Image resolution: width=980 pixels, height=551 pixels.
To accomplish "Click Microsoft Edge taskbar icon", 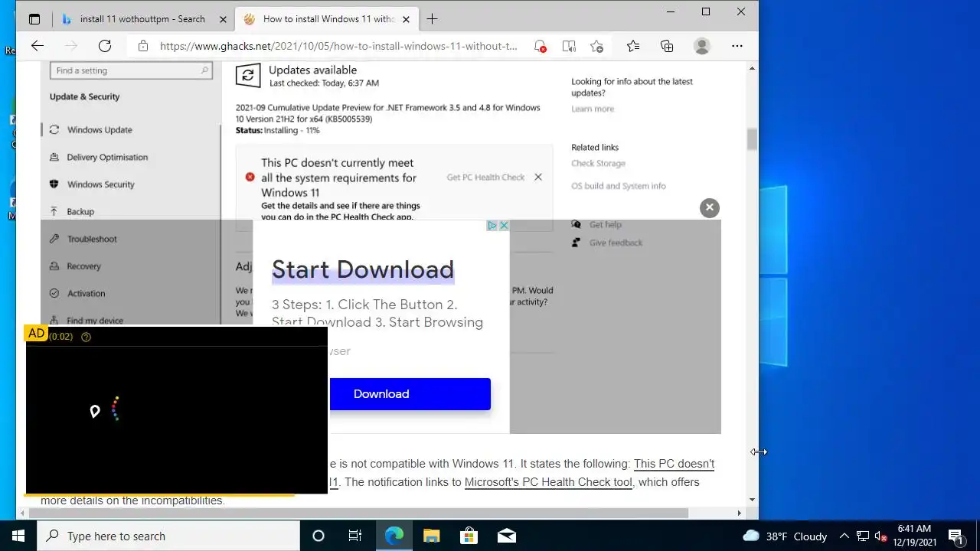I will coord(394,536).
